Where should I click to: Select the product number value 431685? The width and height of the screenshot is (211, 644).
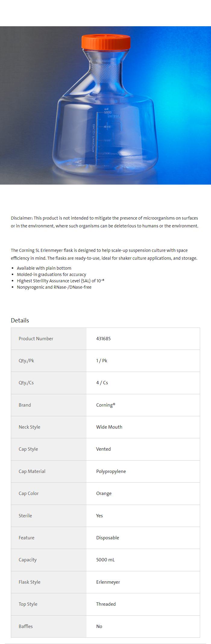click(x=103, y=339)
